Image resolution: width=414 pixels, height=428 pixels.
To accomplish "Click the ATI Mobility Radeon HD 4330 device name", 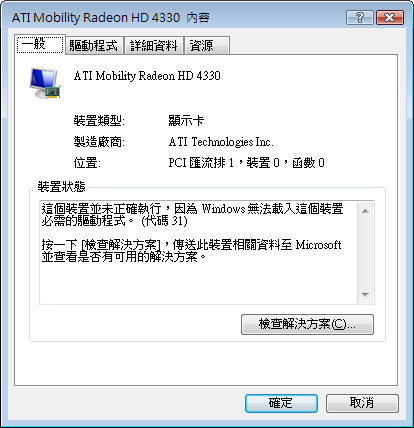I will coord(147,76).
